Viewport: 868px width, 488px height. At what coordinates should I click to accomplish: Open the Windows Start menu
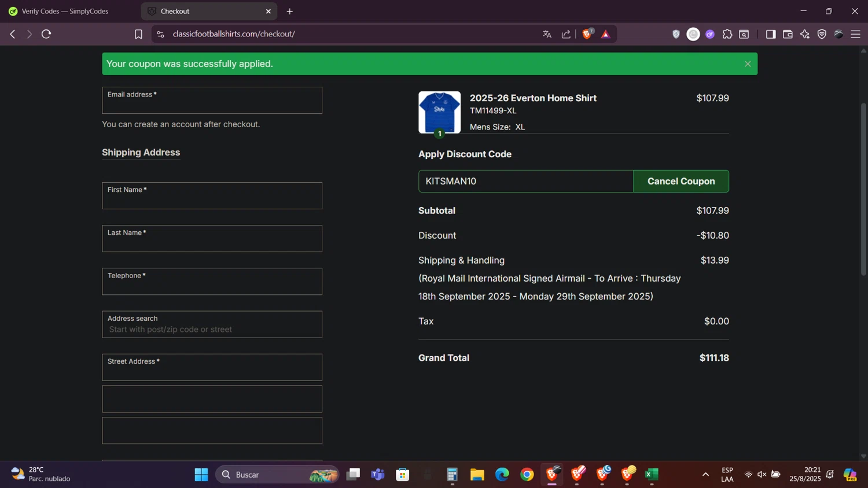(x=201, y=475)
